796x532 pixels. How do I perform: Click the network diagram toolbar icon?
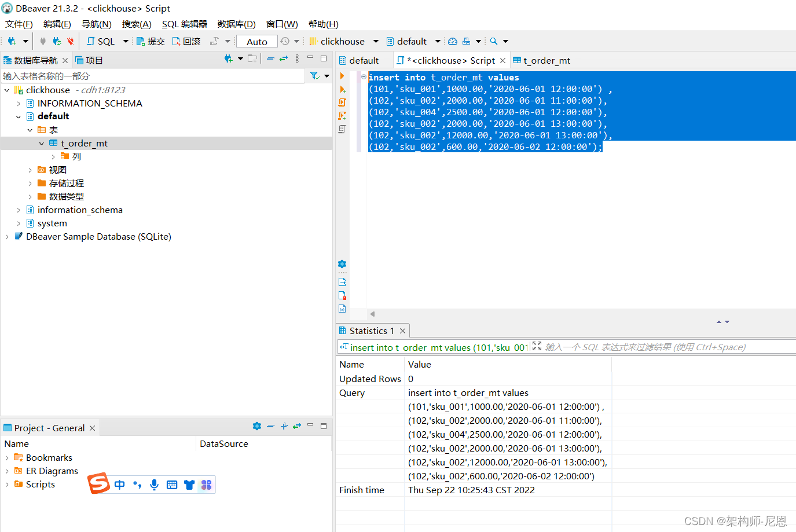466,41
